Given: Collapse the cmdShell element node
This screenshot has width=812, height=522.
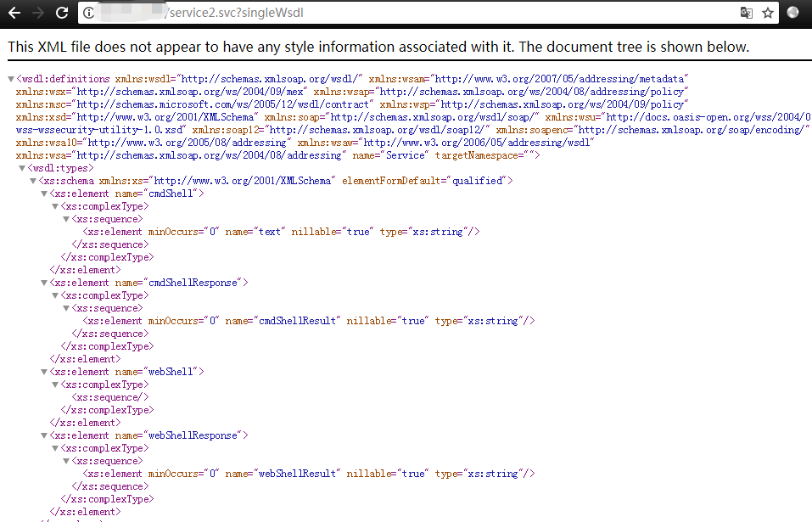Looking at the screenshot, I should pyautogui.click(x=44, y=194).
